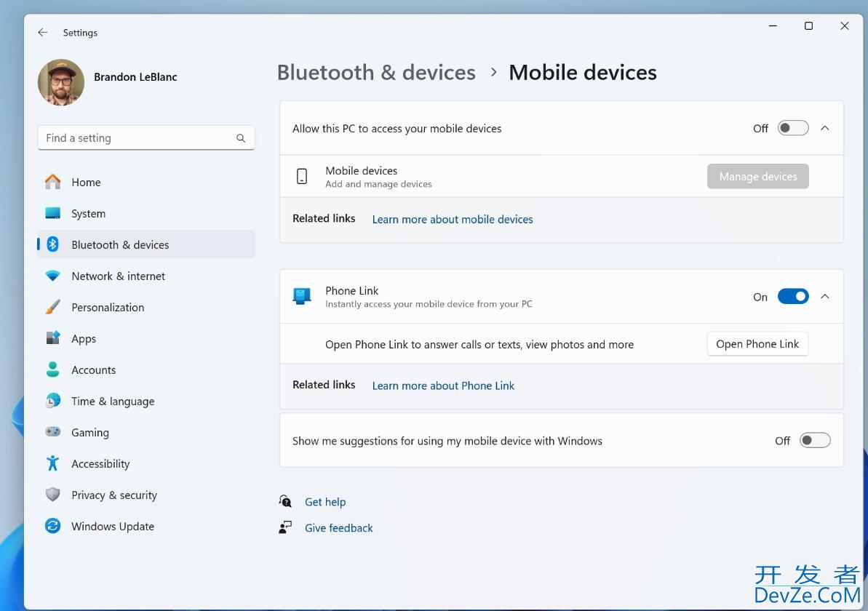
Task: Open Learn more about Phone Link
Action: pyautogui.click(x=443, y=386)
